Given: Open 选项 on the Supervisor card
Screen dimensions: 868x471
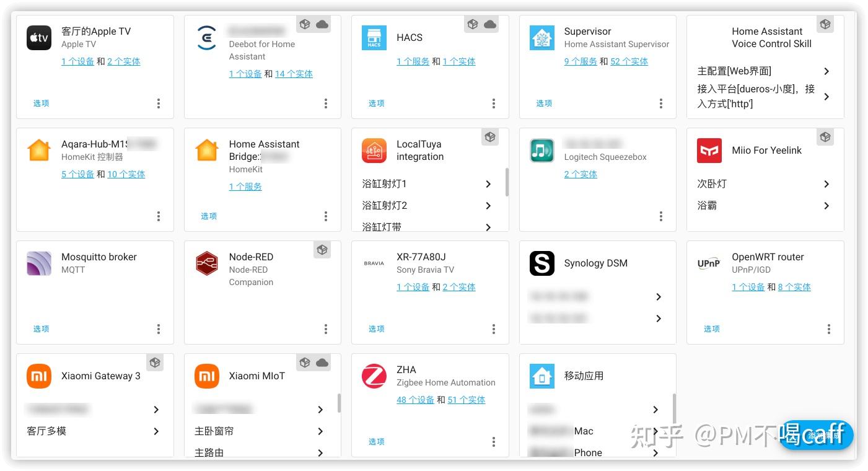Looking at the screenshot, I should pyautogui.click(x=544, y=103).
